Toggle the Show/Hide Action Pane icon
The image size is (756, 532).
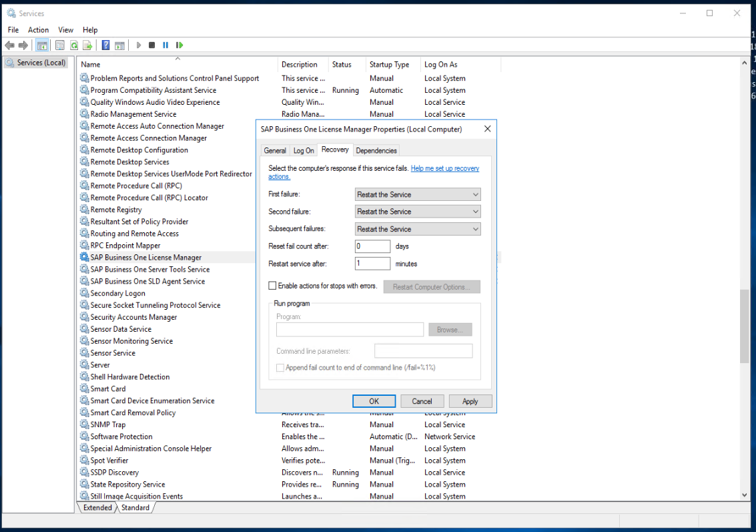tap(119, 45)
